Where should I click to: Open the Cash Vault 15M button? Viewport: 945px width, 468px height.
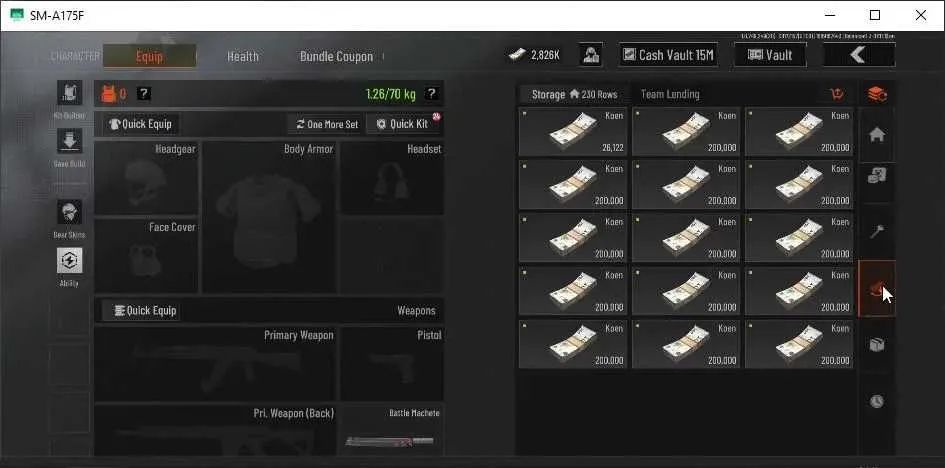[x=668, y=55]
